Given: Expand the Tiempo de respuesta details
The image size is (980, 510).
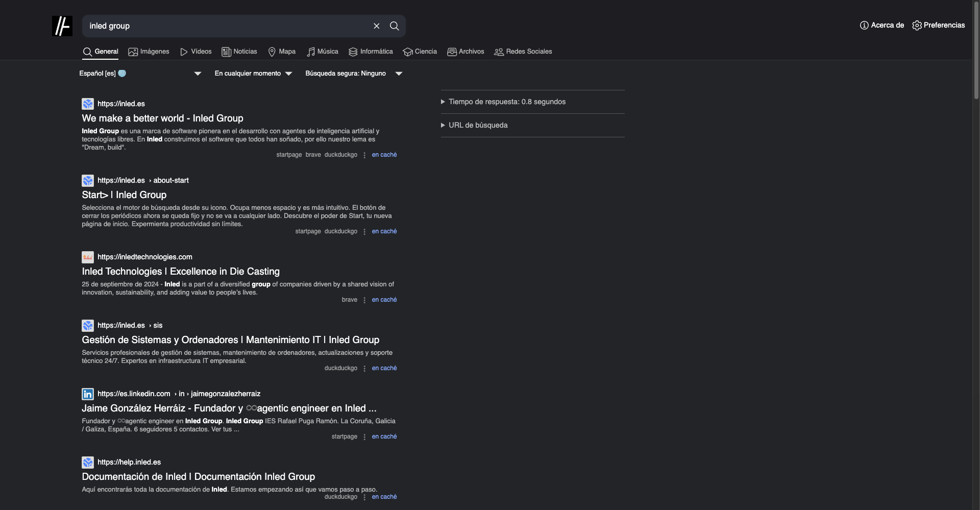Looking at the screenshot, I should (x=507, y=102).
